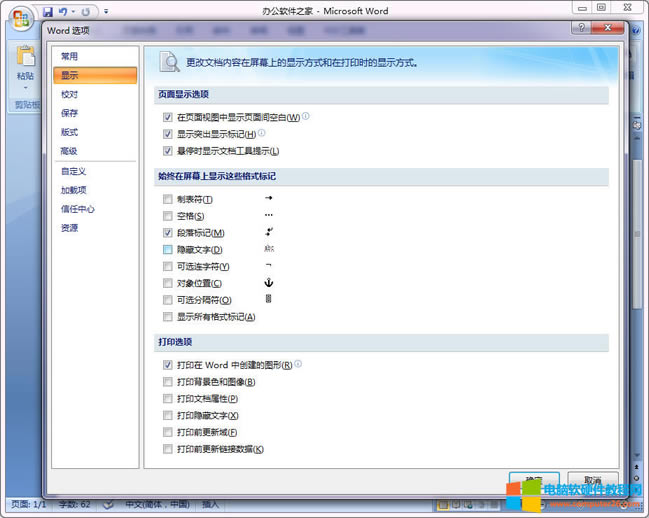Click the 字数: 62 word count indicator

[x=70, y=504]
